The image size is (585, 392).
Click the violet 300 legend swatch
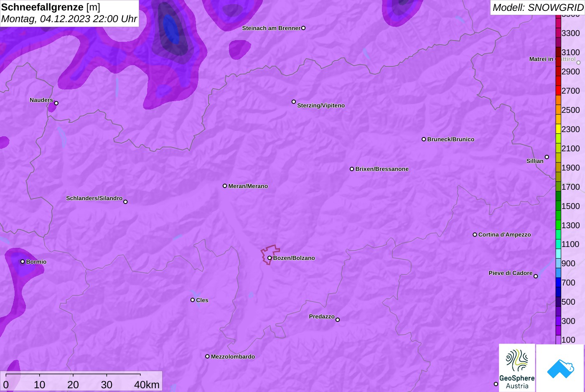coord(558,321)
